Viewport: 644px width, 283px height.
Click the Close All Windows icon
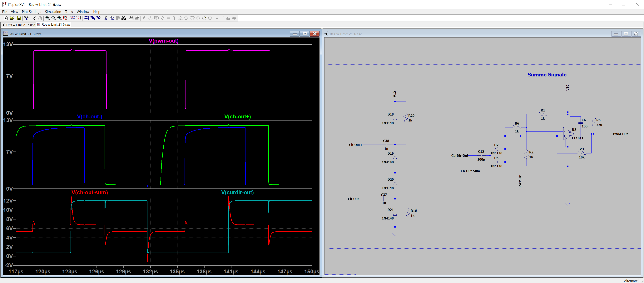click(98, 18)
